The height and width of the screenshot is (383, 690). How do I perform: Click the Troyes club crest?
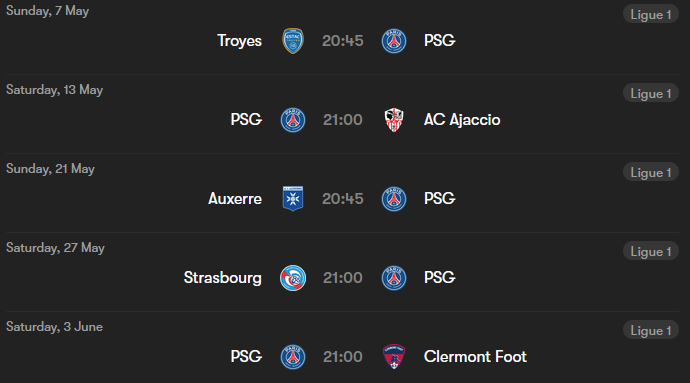(x=293, y=41)
